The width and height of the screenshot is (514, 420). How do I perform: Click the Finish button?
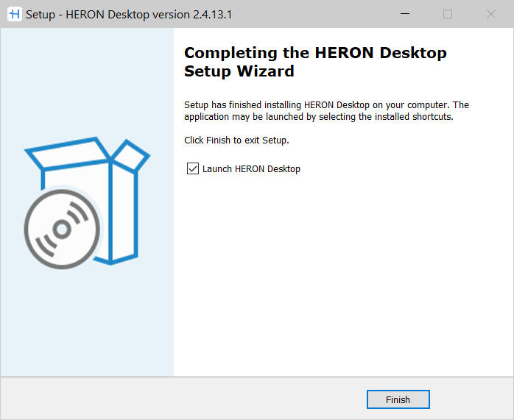point(398,399)
